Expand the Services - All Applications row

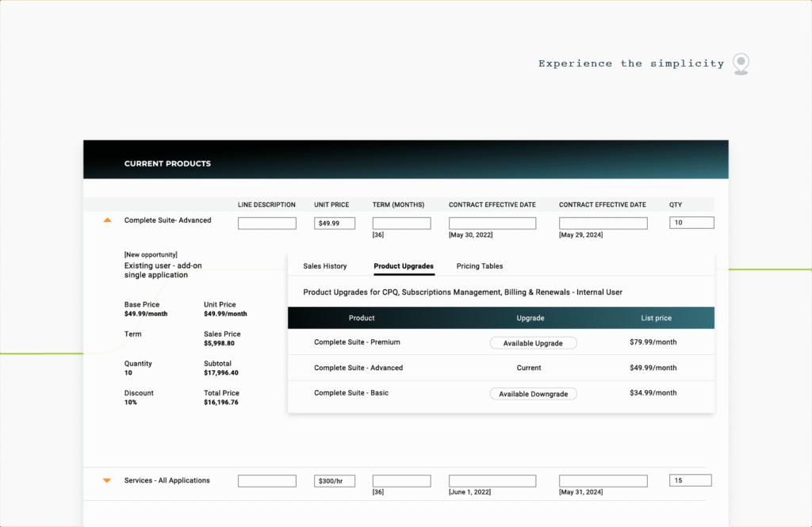(x=107, y=480)
